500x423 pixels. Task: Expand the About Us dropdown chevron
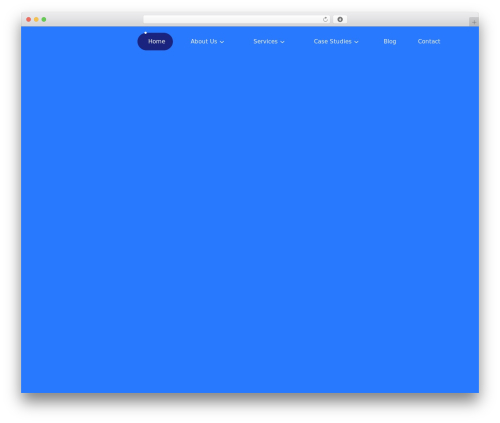[x=222, y=42]
